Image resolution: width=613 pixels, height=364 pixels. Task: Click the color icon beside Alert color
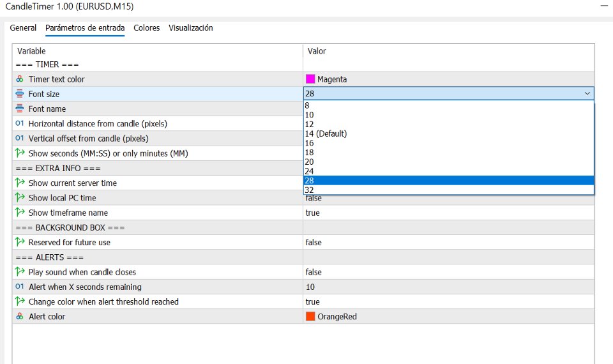[20, 316]
